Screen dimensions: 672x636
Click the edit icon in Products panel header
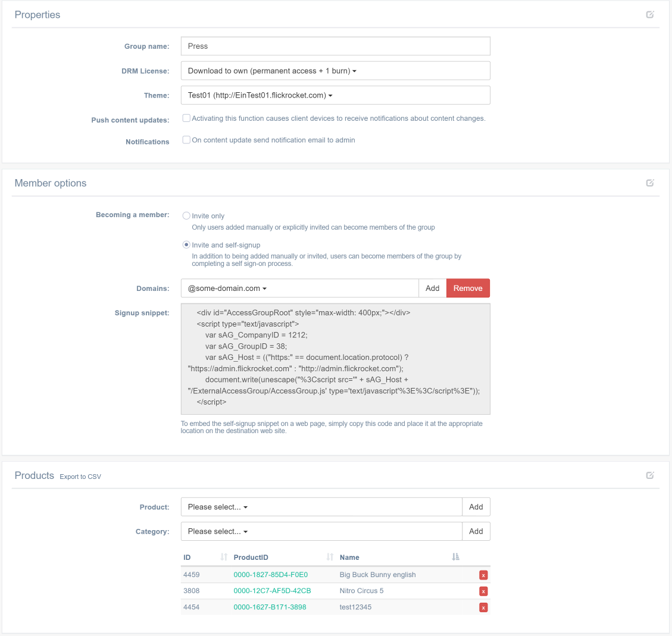tap(650, 475)
